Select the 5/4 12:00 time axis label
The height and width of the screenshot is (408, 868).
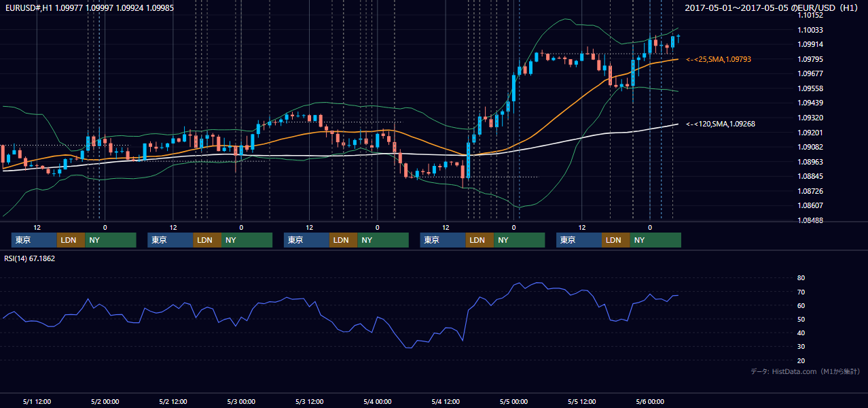click(446, 401)
